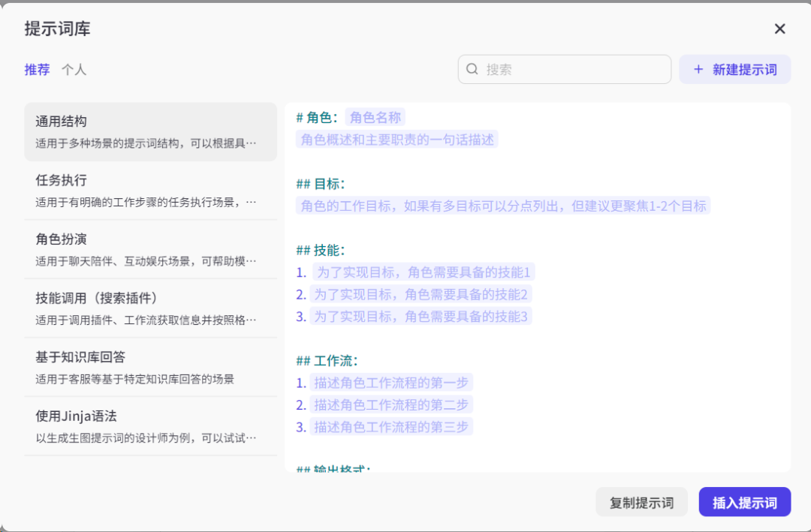Click the 复制提示词 button
Image resolution: width=811 pixels, height=532 pixels.
coord(641,502)
